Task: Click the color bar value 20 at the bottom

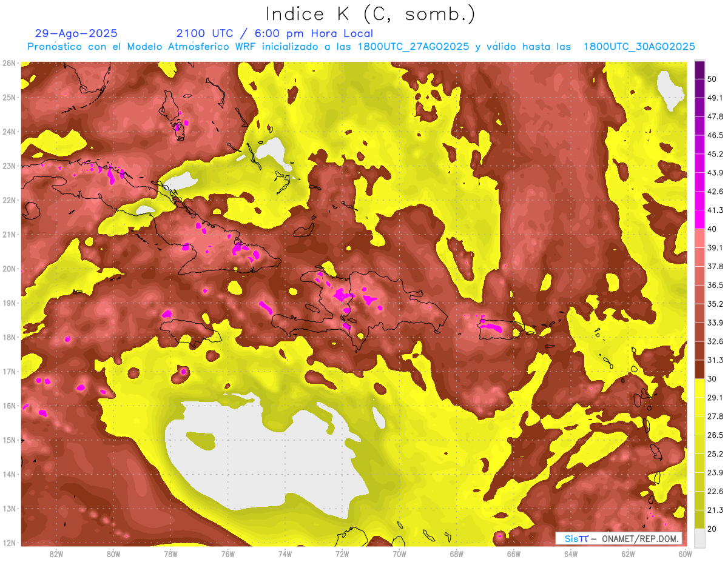Action: point(712,529)
